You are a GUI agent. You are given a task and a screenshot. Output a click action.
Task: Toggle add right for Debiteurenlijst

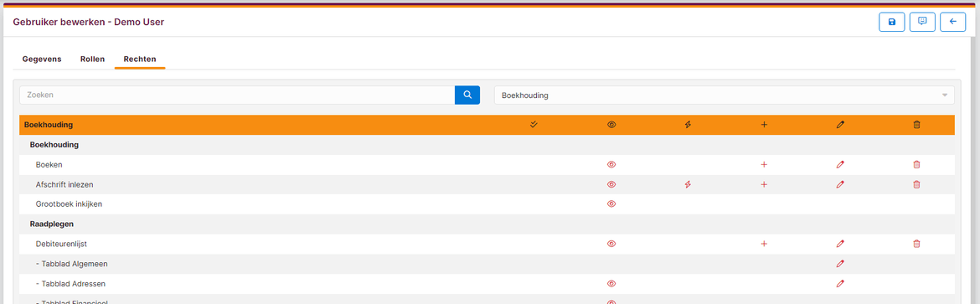(x=764, y=244)
